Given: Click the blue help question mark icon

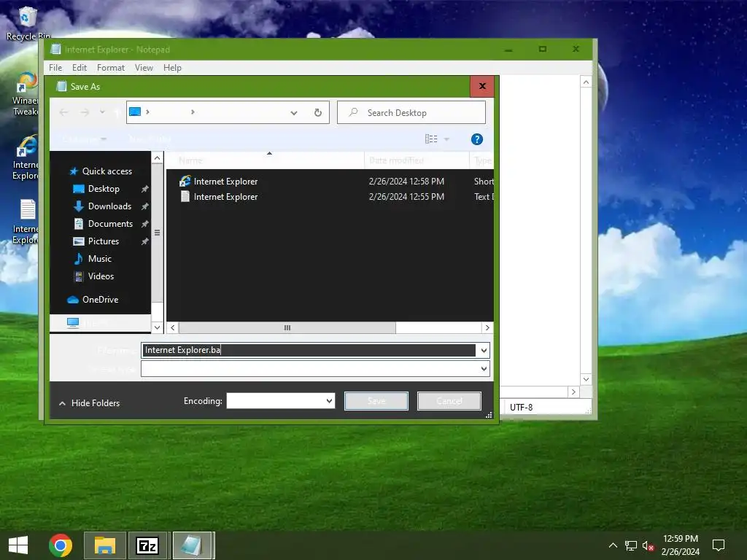Looking at the screenshot, I should [476, 139].
